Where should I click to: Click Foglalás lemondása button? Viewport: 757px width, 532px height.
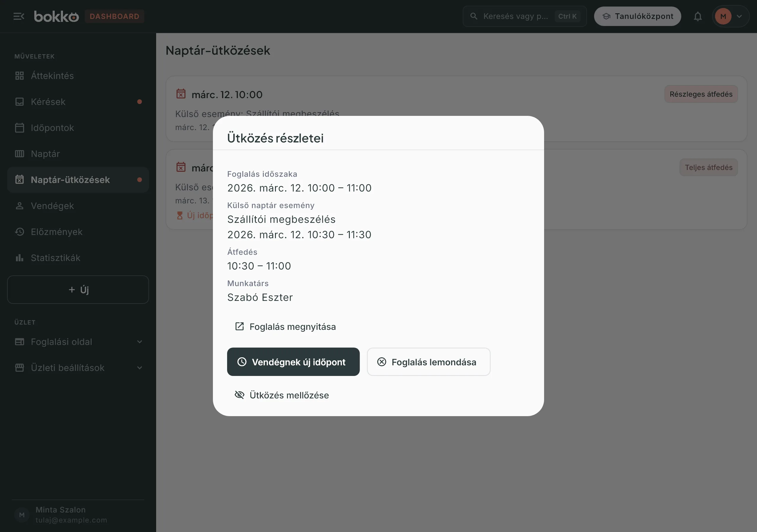[x=428, y=361]
